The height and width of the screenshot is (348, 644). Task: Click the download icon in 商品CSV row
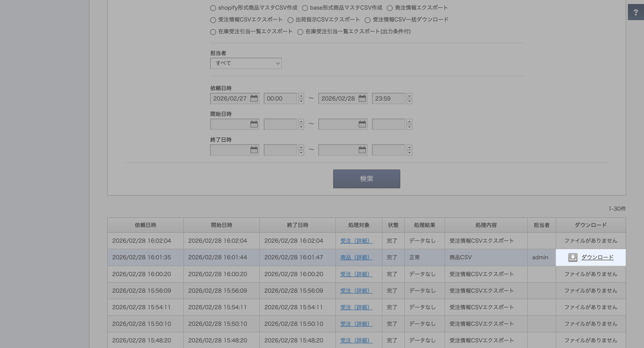tap(572, 257)
